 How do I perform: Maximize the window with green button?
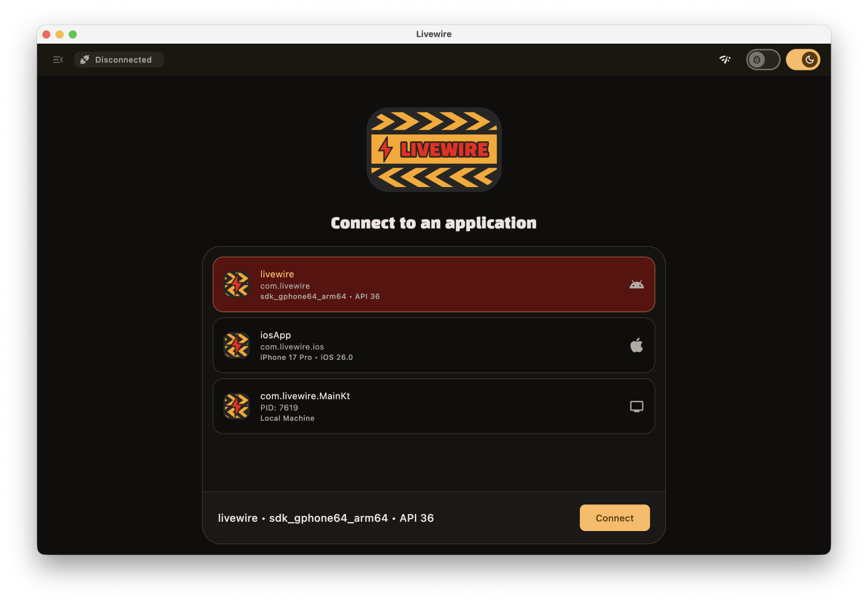pos(73,34)
